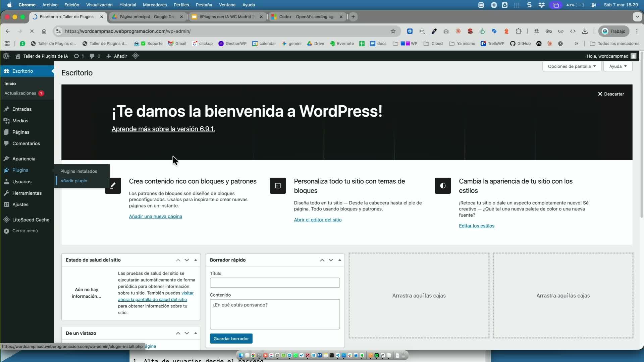This screenshot has width=644, height=362.
Task: Collapse the Estado de salud del sitio panel
Action: coord(196,260)
